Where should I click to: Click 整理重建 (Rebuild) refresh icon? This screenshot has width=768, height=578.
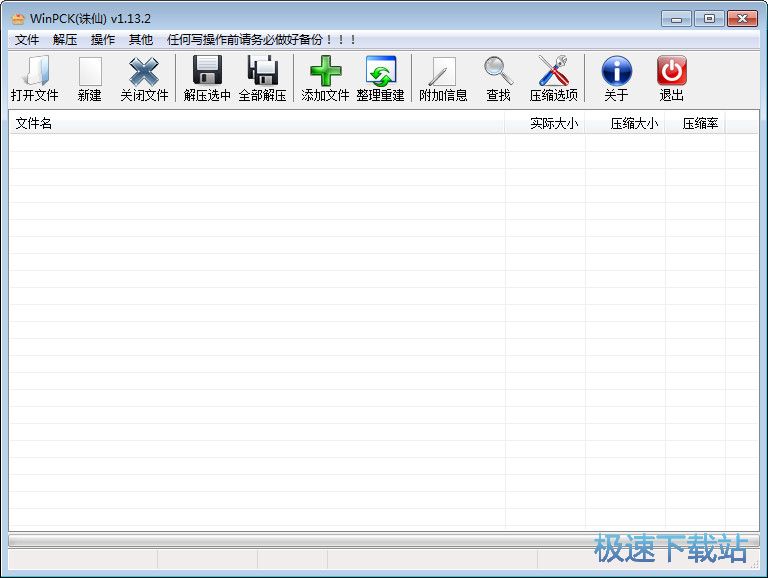(380, 72)
